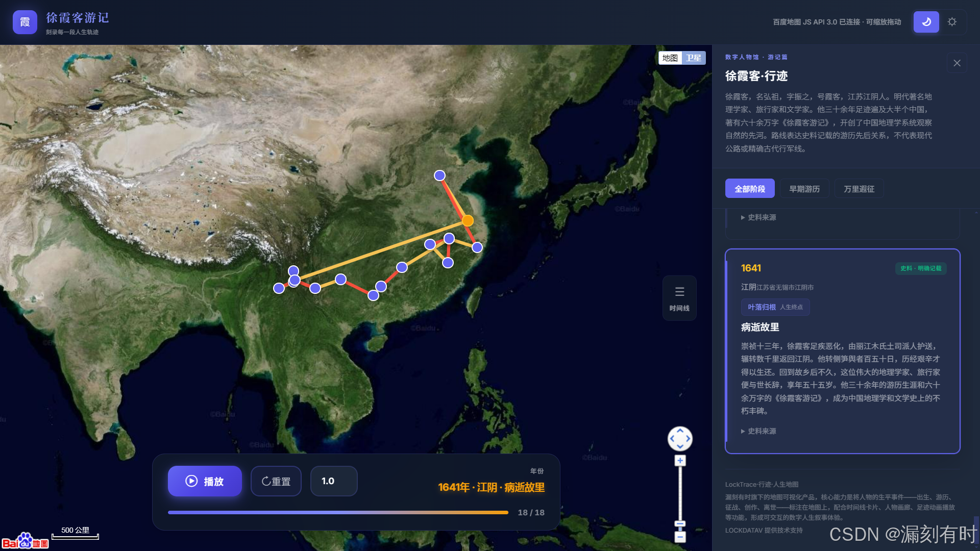Pan the map right with arrow

[688, 438]
